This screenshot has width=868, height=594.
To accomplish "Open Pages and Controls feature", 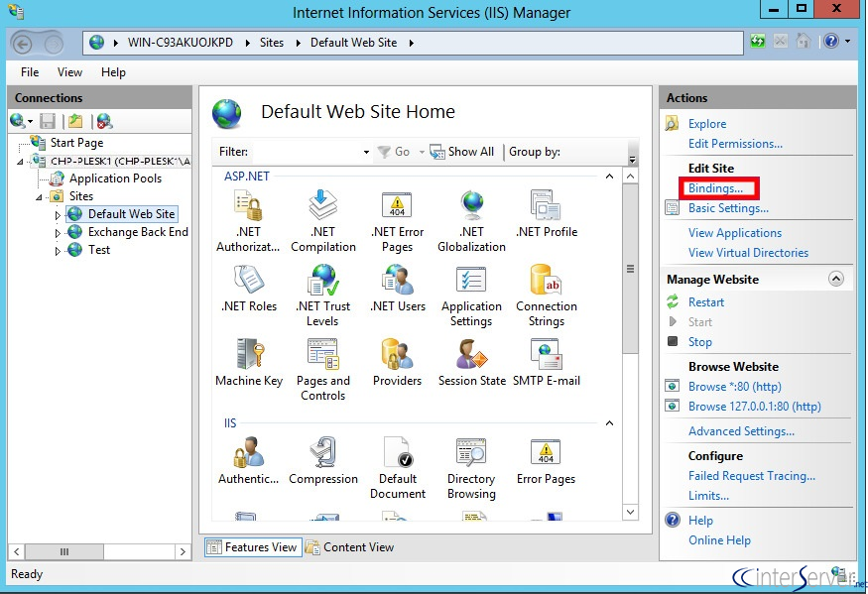I will click(x=323, y=370).
